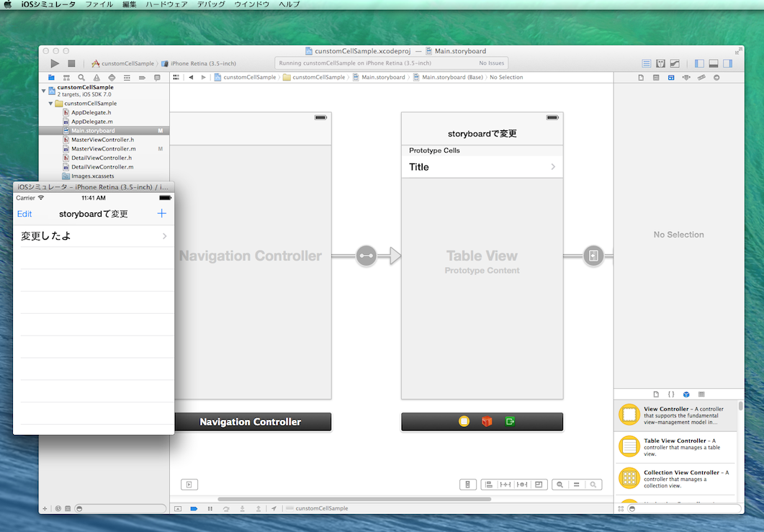
Task: Go back in the editor history
Action: click(x=191, y=77)
